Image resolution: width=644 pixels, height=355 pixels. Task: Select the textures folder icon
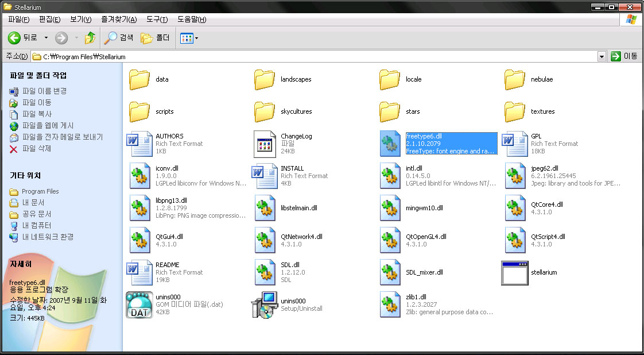coord(515,112)
